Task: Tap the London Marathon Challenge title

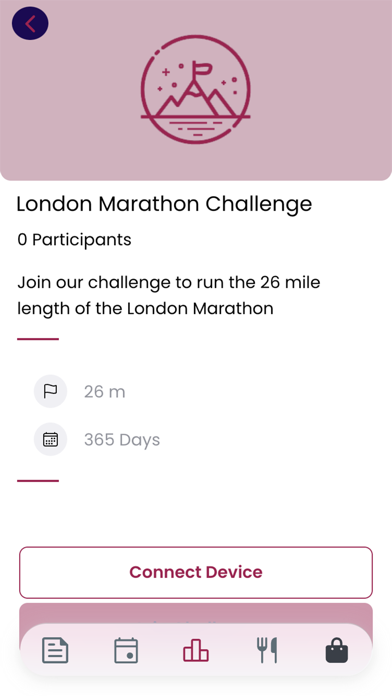Action: (164, 204)
